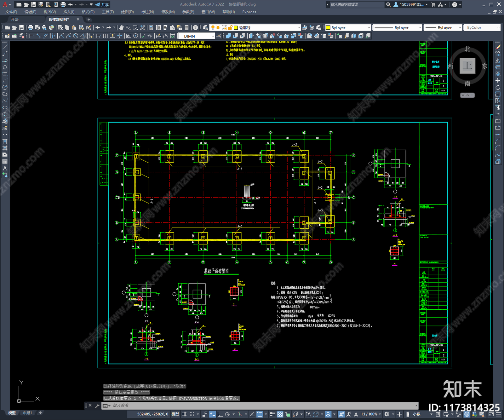Click the Save icon in quick access toolbar
Image resolution: width=504 pixels, height=420 pixels.
33,4
